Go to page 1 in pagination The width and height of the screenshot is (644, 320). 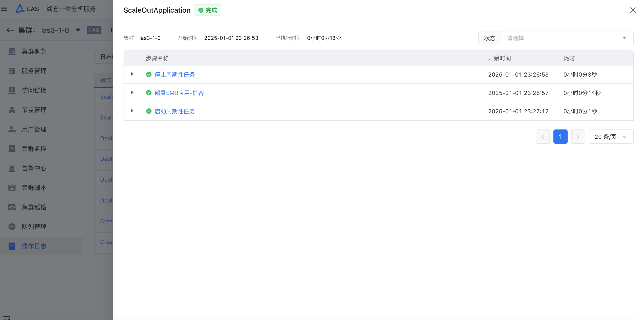point(560,137)
